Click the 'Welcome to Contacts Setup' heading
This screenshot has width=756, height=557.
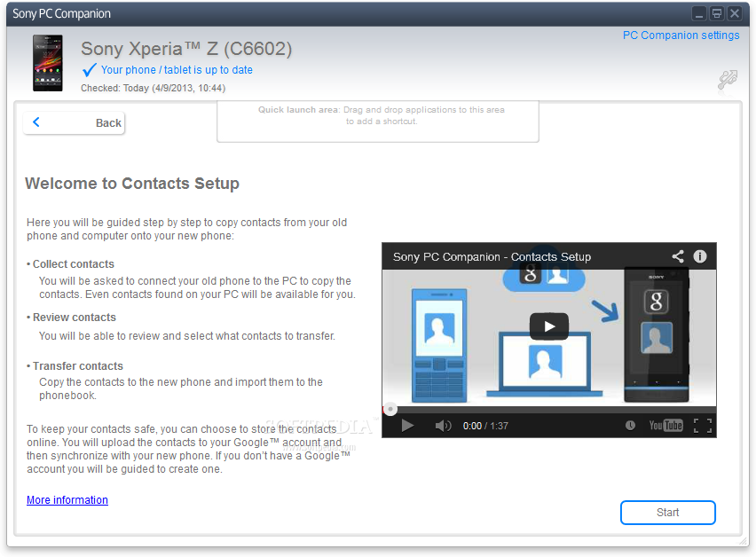pyautogui.click(x=132, y=184)
